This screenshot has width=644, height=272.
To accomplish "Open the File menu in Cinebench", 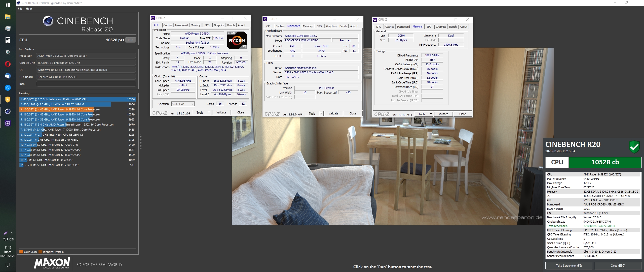I will point(20,9).
